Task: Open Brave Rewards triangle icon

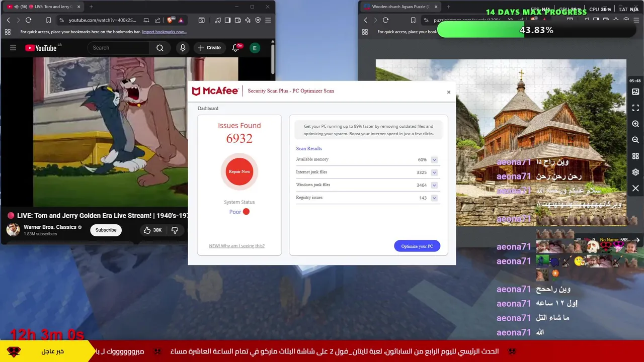Action: click(181, 20)
